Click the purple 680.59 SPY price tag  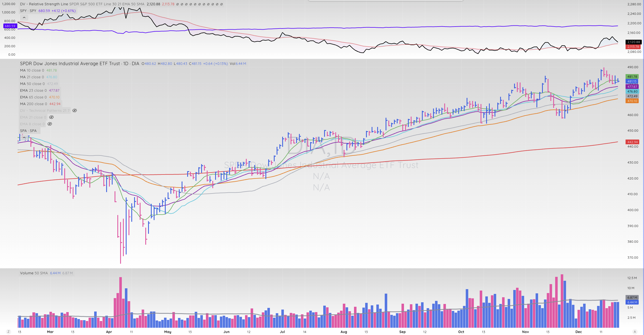tap(10, 26)
